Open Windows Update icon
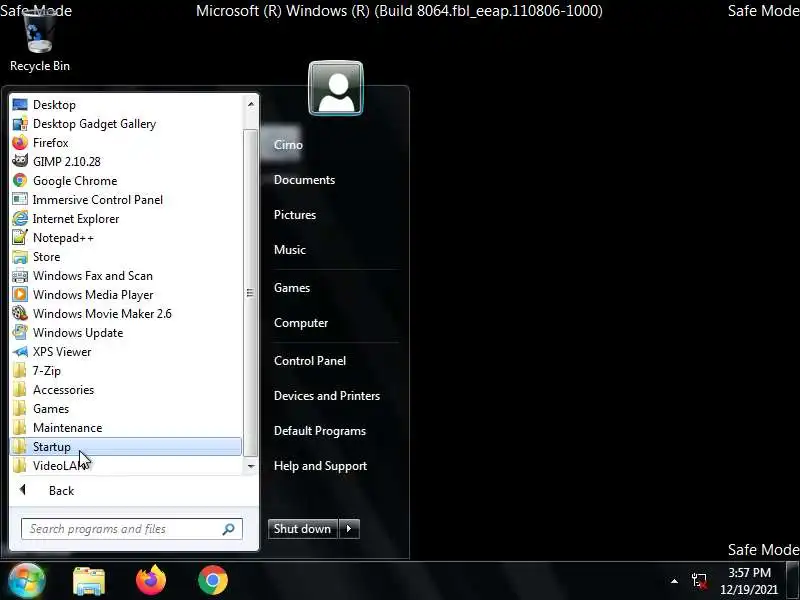The image size is (800, 600). [20, 333]
